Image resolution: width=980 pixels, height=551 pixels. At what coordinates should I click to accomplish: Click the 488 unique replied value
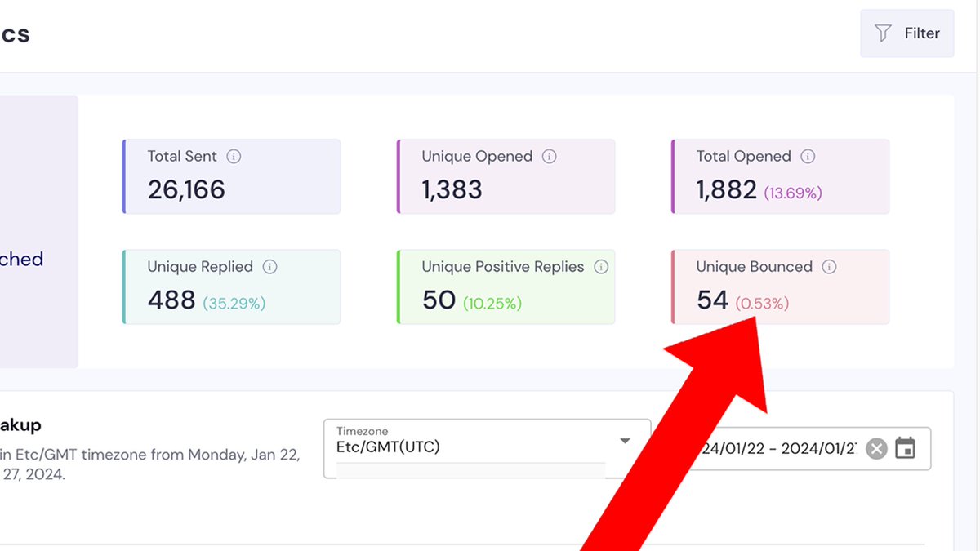coord(171,300)
